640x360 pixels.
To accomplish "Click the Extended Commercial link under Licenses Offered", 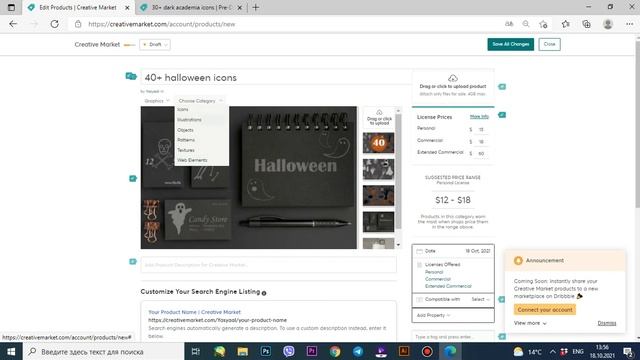I will [x=448, y=286].
